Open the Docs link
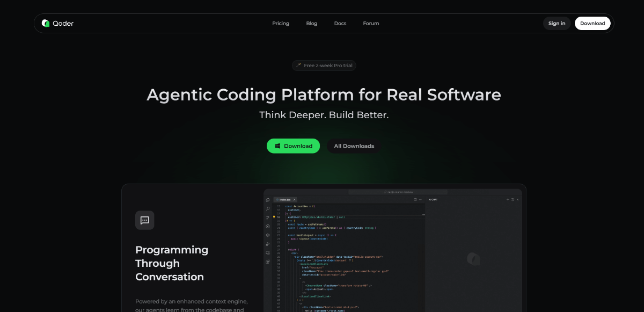 point(340,23)
